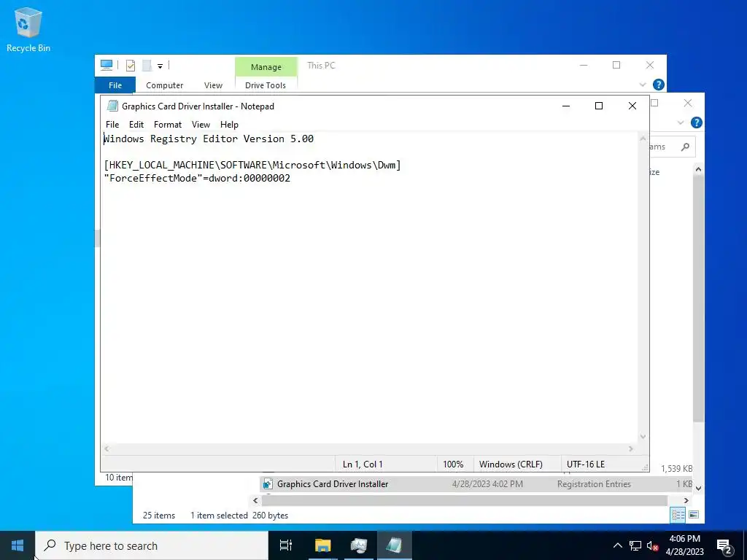The height and width of the screenshot is (560, 747).
Task: Open Task View on the taskbar
Action: point(286,545)
